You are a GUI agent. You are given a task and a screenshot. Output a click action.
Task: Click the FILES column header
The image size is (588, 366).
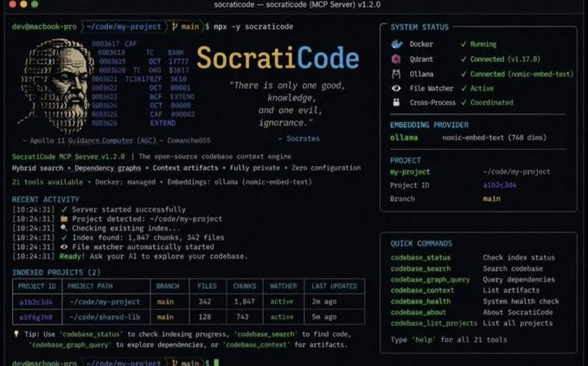[207, 286]
